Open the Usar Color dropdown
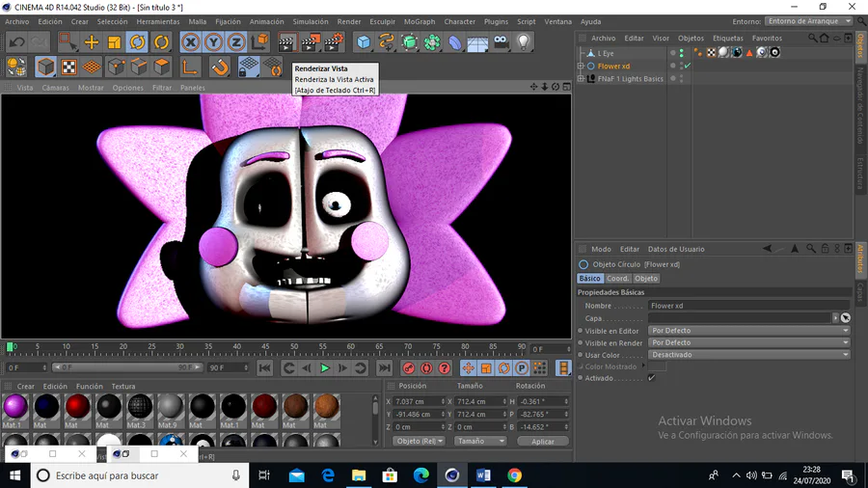 pos(748,354)
